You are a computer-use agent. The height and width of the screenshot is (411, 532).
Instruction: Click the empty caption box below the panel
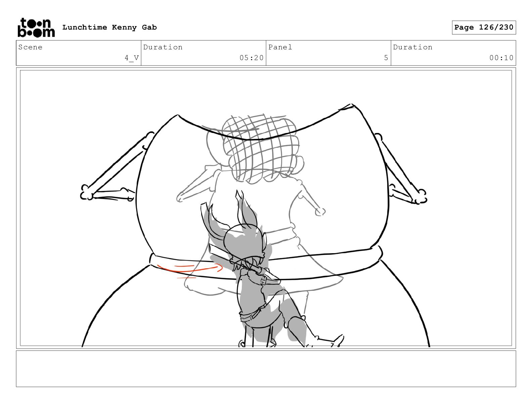coord(266,369)
